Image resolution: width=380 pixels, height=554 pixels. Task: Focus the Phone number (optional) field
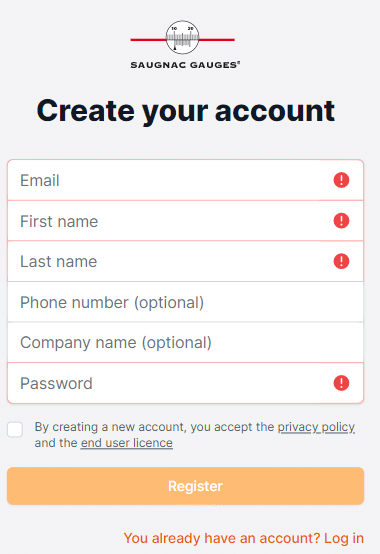tap(185, 302)
